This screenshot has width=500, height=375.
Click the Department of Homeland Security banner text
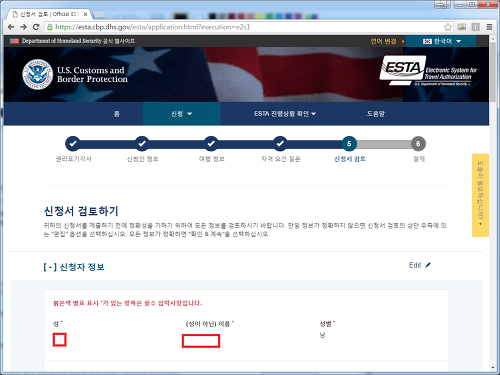[x=78, y=41]
